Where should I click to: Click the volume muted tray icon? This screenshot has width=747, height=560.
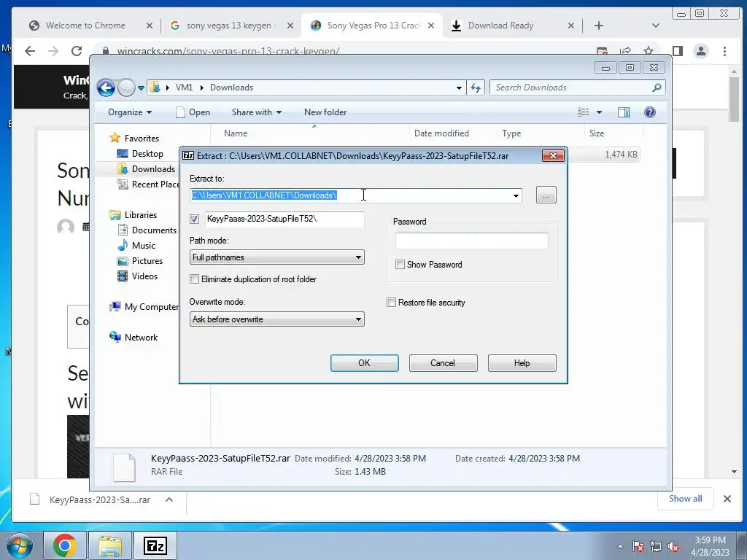(673, 547)
